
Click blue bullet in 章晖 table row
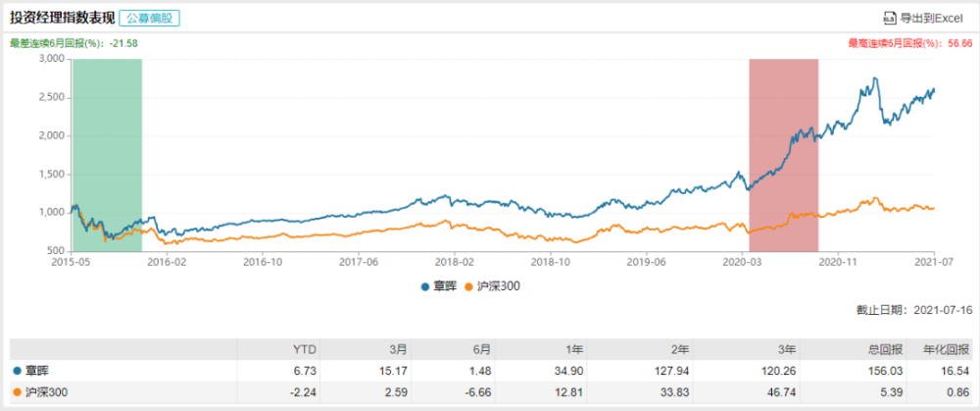(17, 371)
